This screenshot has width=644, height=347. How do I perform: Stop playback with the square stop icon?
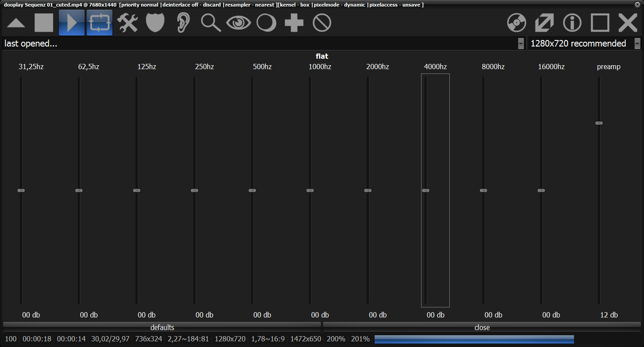click(x=44, y=23)
